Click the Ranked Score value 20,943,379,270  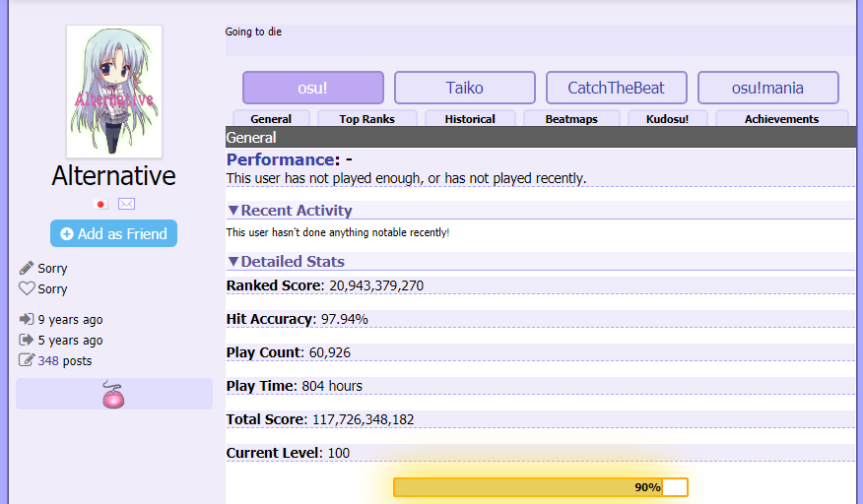376,285
